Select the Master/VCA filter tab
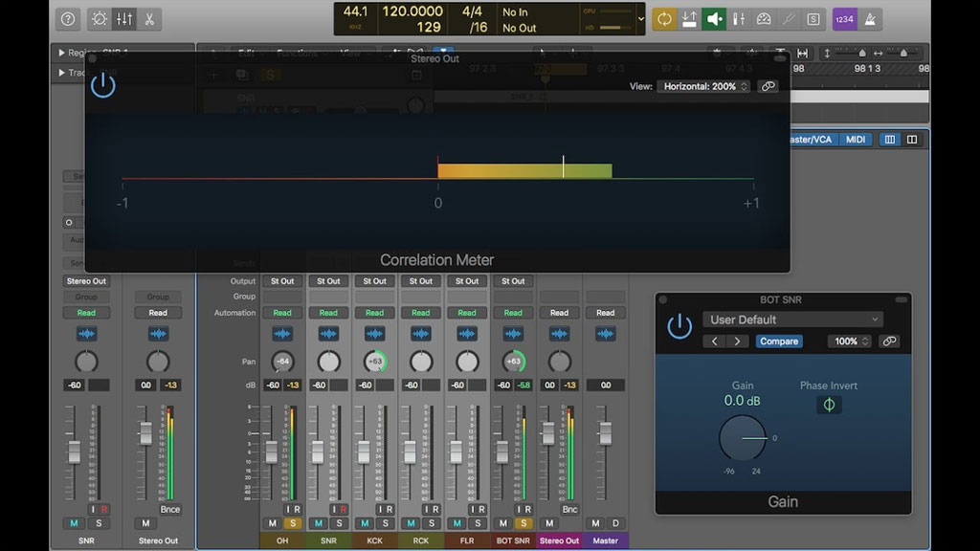 coord(812,140)
